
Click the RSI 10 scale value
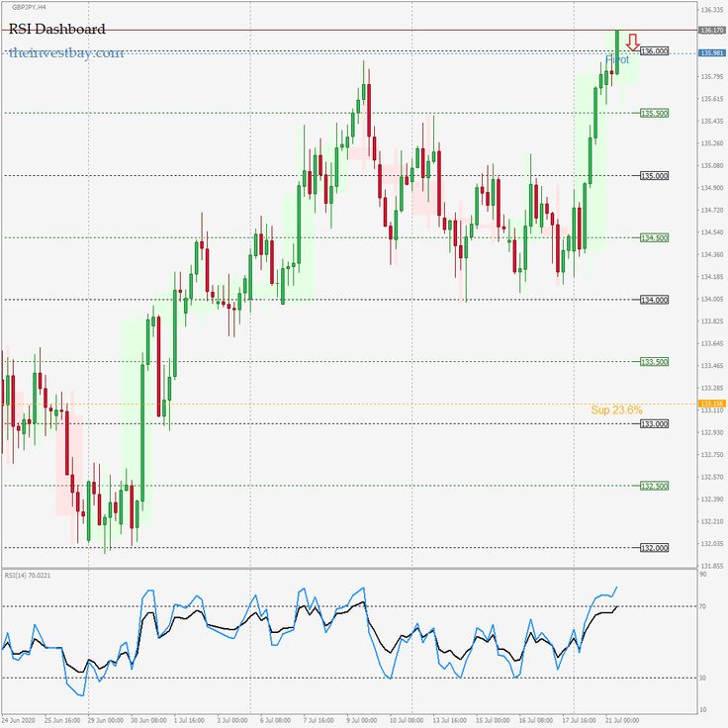[x=703, y=709]
